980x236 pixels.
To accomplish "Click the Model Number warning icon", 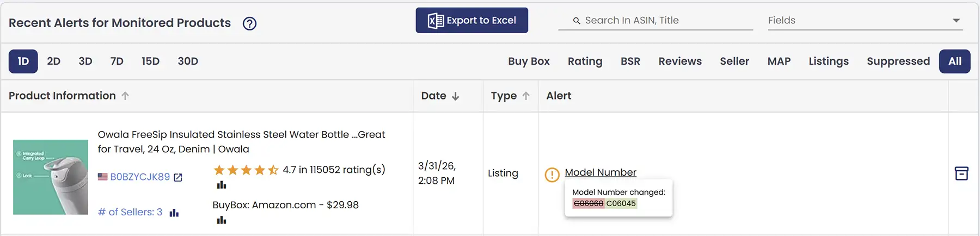I will pyautogui.click(x=552, y=175).
